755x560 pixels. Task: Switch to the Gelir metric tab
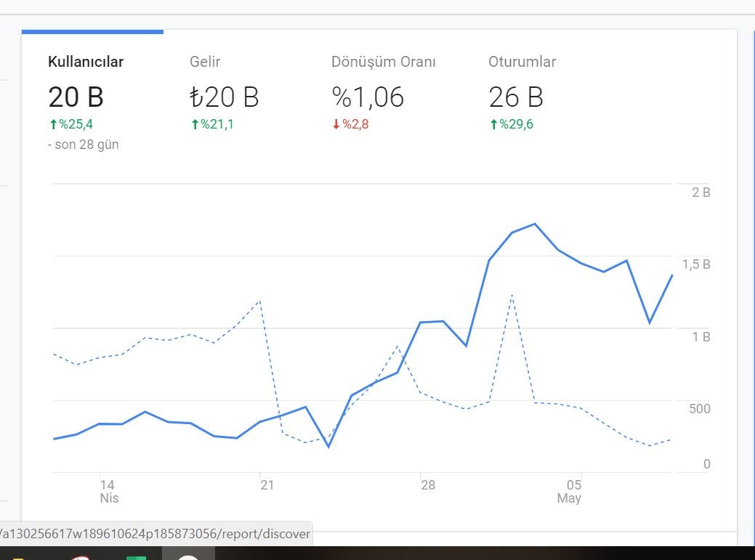[x=205, y=62]
